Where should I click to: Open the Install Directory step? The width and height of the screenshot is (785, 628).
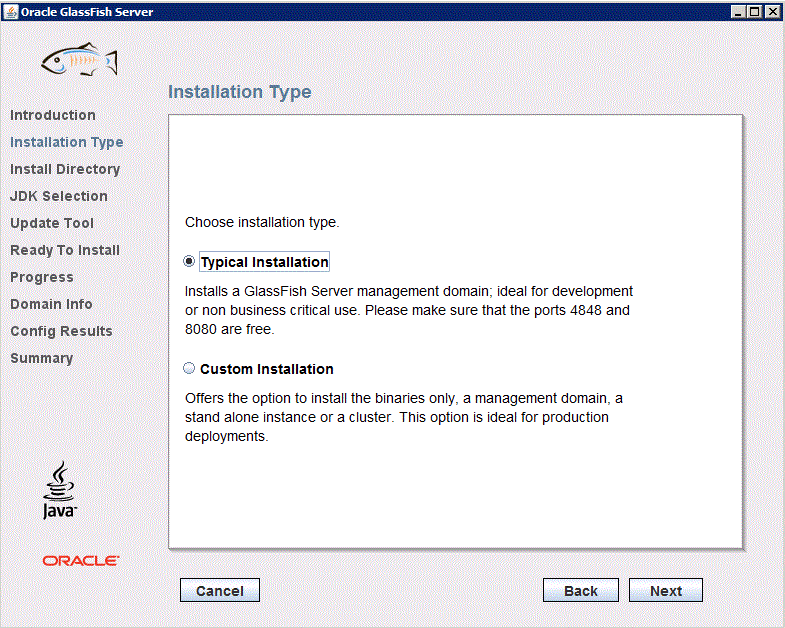point(65,169)
